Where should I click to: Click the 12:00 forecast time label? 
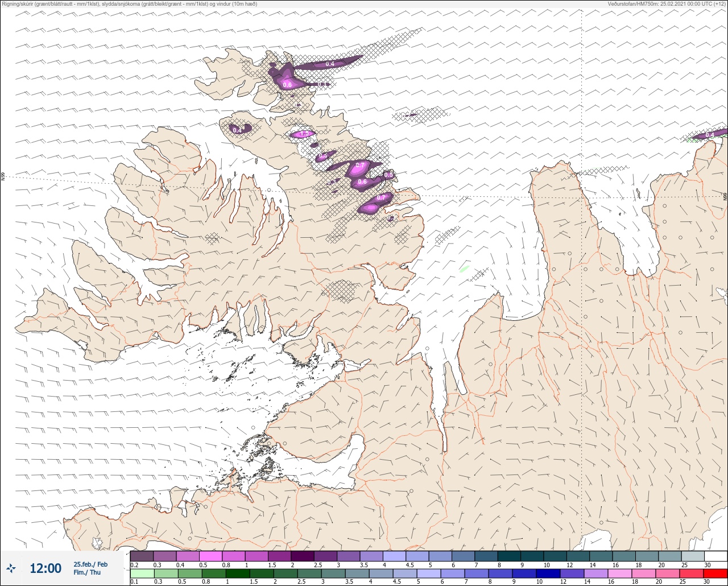click(x=45, y=568)
